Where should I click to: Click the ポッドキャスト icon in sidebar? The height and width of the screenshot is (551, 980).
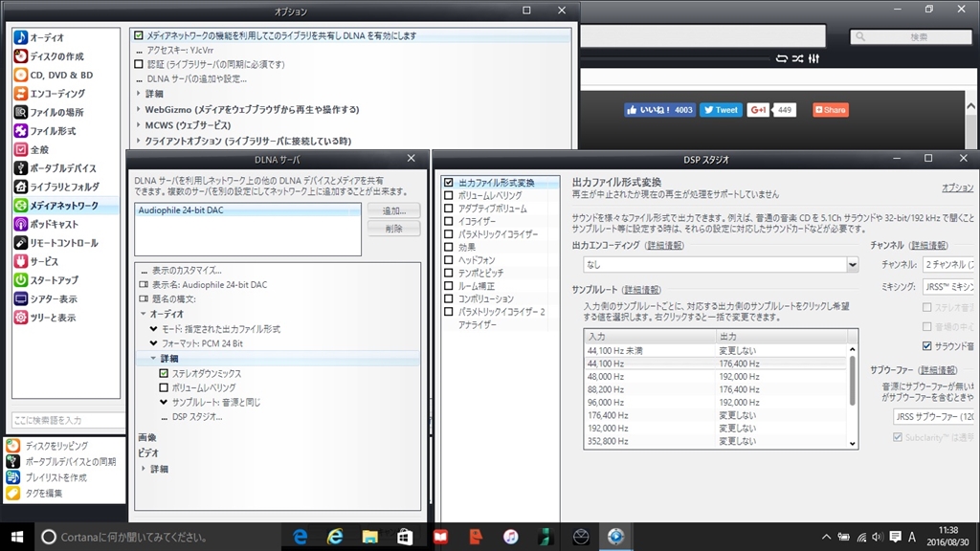pos(21,224)
